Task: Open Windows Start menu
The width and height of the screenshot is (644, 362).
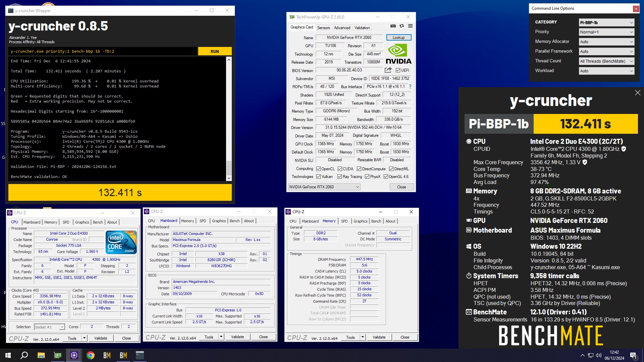Action: coord(8,355)
